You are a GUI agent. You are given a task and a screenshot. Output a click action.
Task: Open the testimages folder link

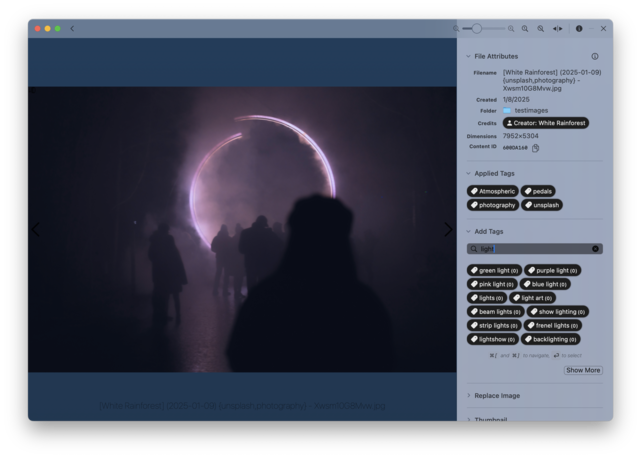pos(525,110)
